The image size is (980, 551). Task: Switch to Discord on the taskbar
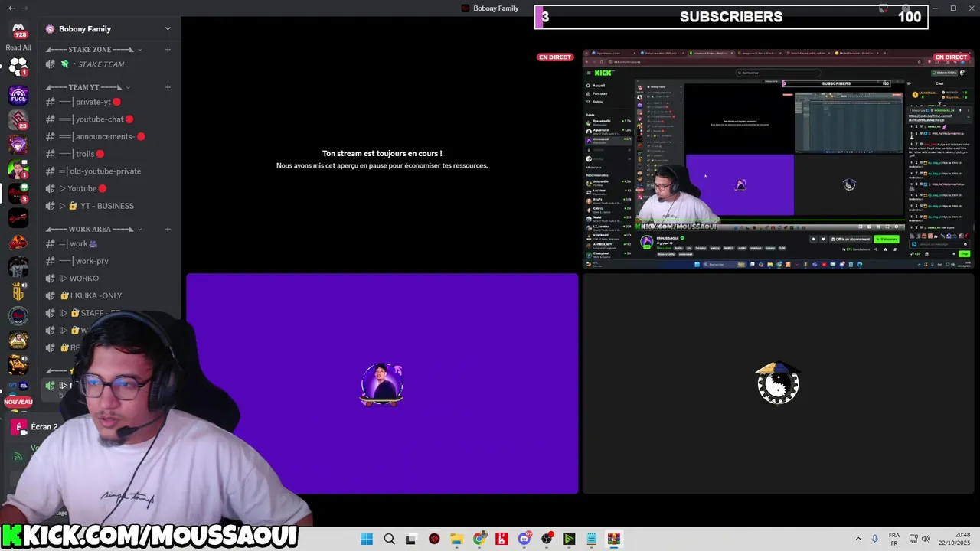[x=524, y=539]
